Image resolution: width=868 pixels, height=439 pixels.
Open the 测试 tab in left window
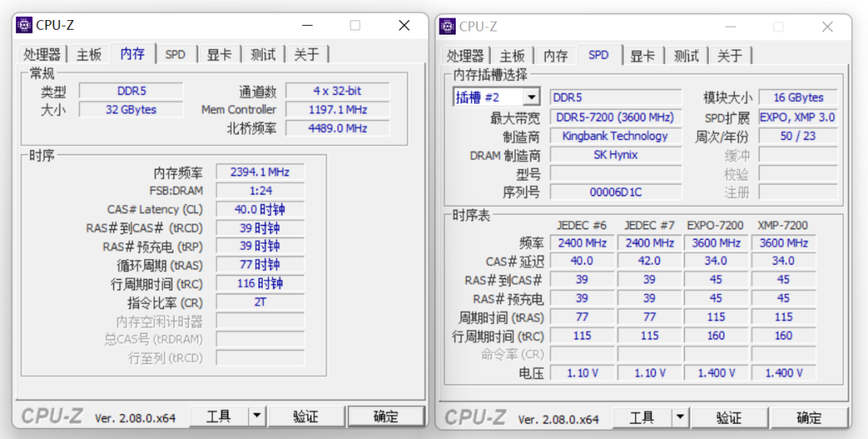[x=263, y=54]
